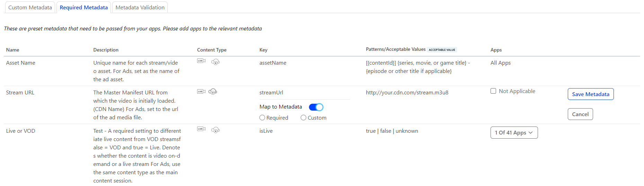This screenshot has width=644, height=186.
Task: Switch to the Custom Metadata tab
Action: [x=30, y=8]
